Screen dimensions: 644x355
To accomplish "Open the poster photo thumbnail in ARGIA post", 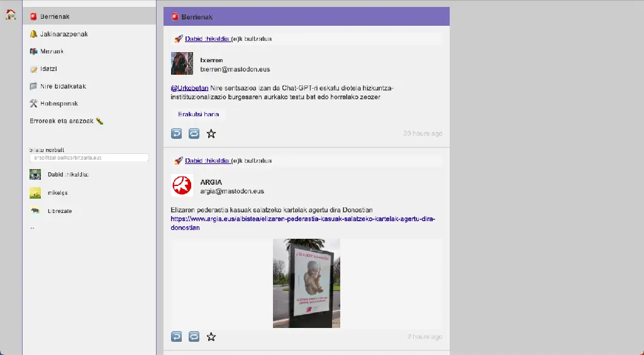I will (306, 283).
